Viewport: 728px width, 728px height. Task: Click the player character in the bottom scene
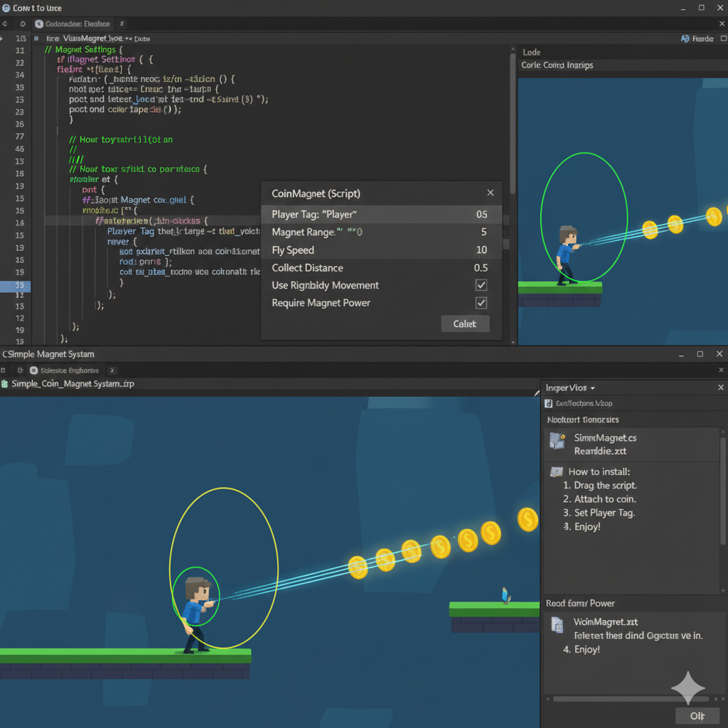point(198,615)
